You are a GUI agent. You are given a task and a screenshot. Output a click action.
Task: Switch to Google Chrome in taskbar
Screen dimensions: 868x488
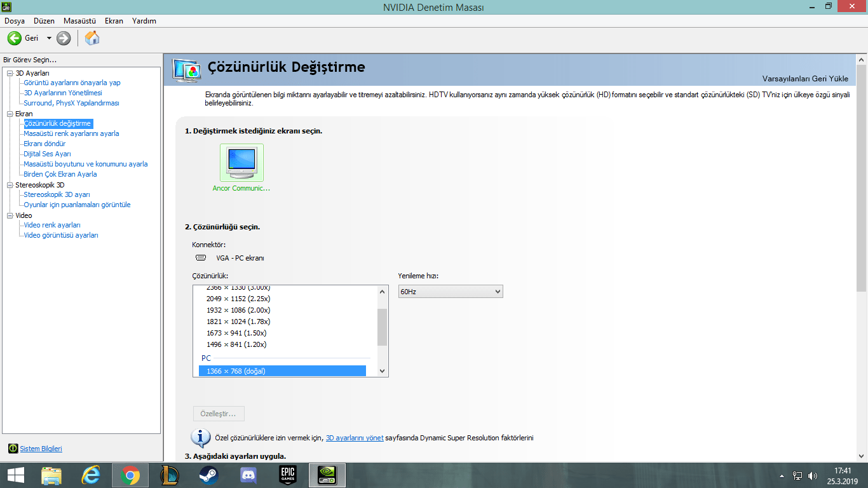pyautogui.click(x=130, y=475)
